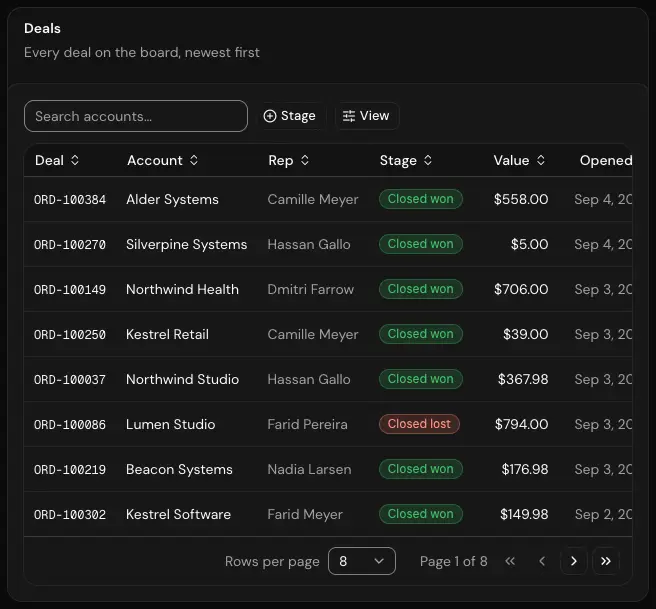Click the first page double-chevron
The height and width of the screenshot is (609, 656).
(x=510, y=561)
